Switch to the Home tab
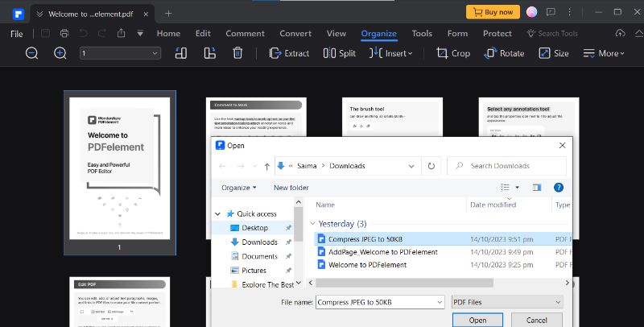 (168, 34)
